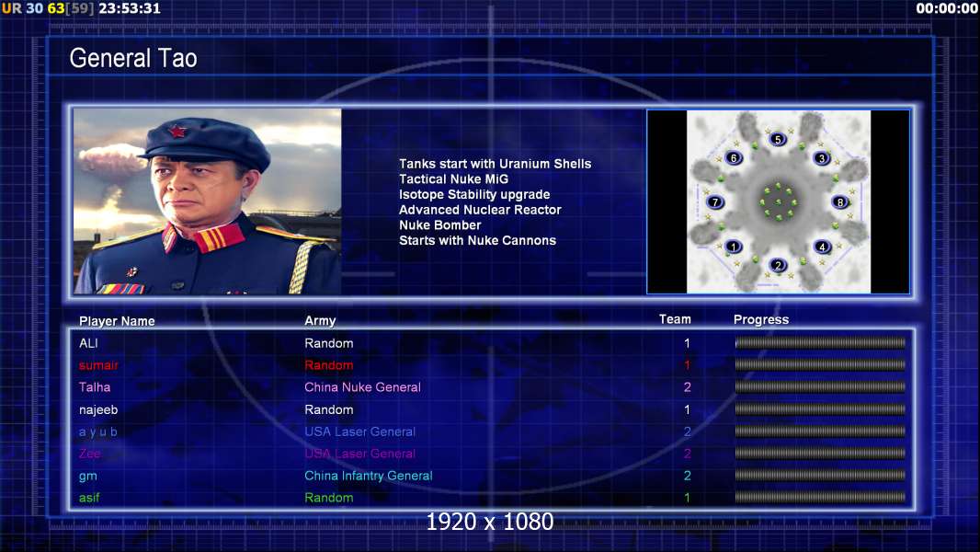Screen dimensions: 980x552
Task: Click start position 8 on the map
Action: 840,201
